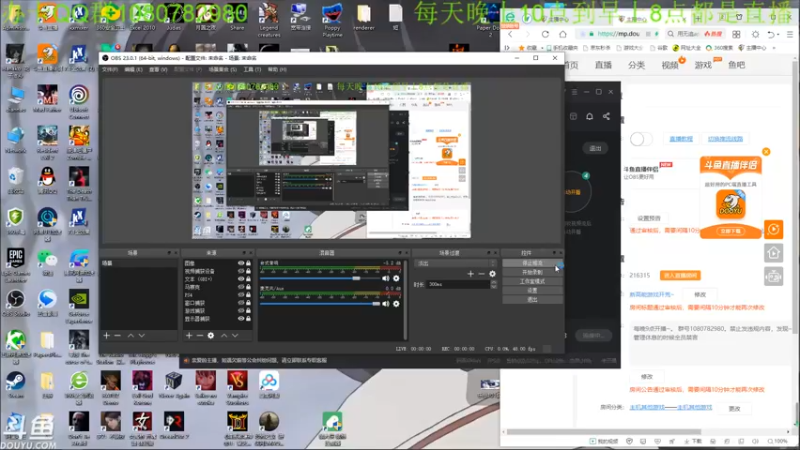Click the browser home icon
Viewport: 800px width, 450px height.
[x=563, y=34]
